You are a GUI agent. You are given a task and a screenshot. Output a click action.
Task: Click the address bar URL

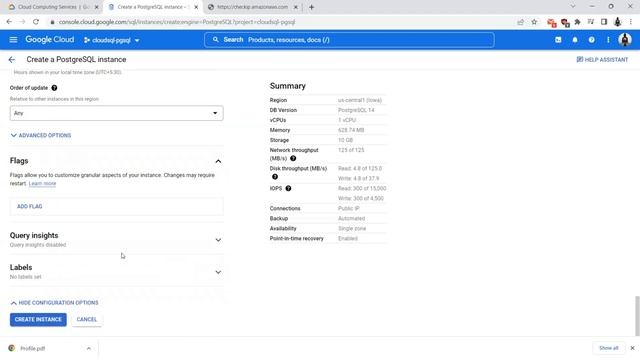[x=177, y=22]
